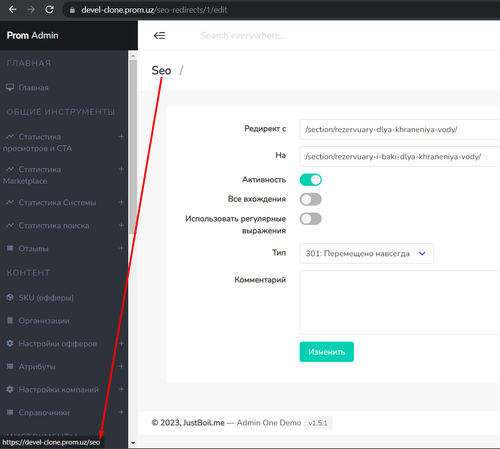Expand Настройки компаний plus sign
Viewport: 500px width, 449px height.
coord(121,389)
